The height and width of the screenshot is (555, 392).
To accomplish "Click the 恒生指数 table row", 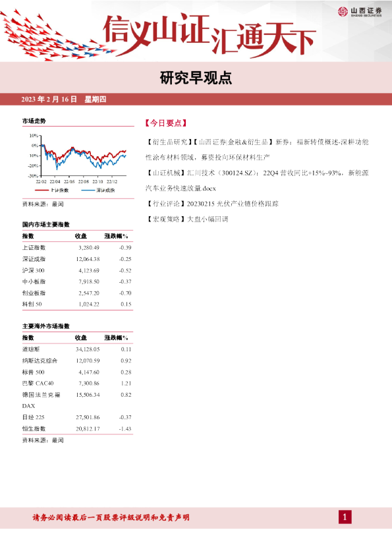I will point(77,428).
